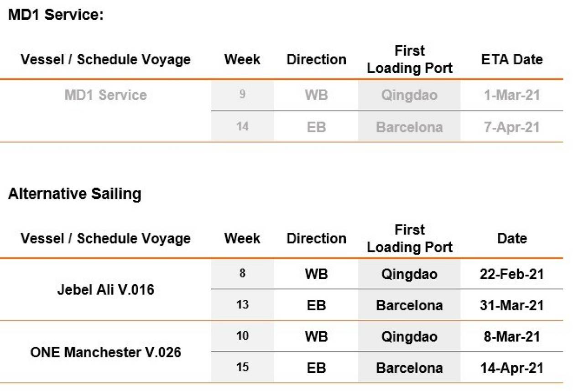Click the Date header in Alternative Sailing table
584x392 pixels.
tap(512, 238)
